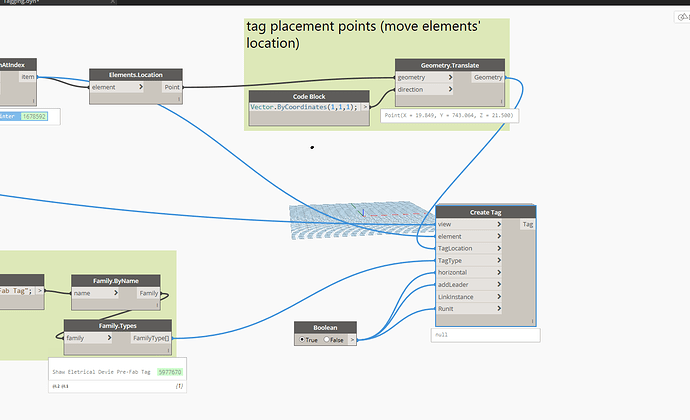Screen dimensions: 690x420
Task: Click the 1678592 element ID badge
Action: (x=34, y=117)
